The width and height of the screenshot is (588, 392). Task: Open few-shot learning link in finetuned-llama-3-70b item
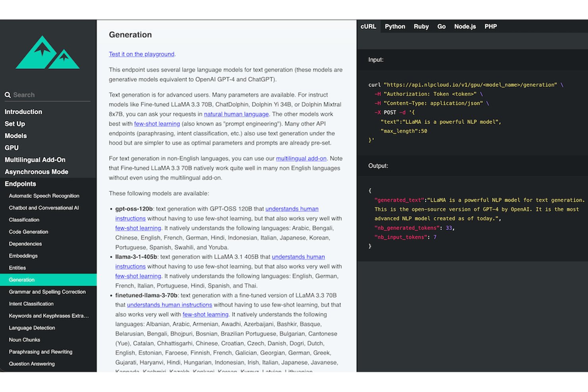205,314
